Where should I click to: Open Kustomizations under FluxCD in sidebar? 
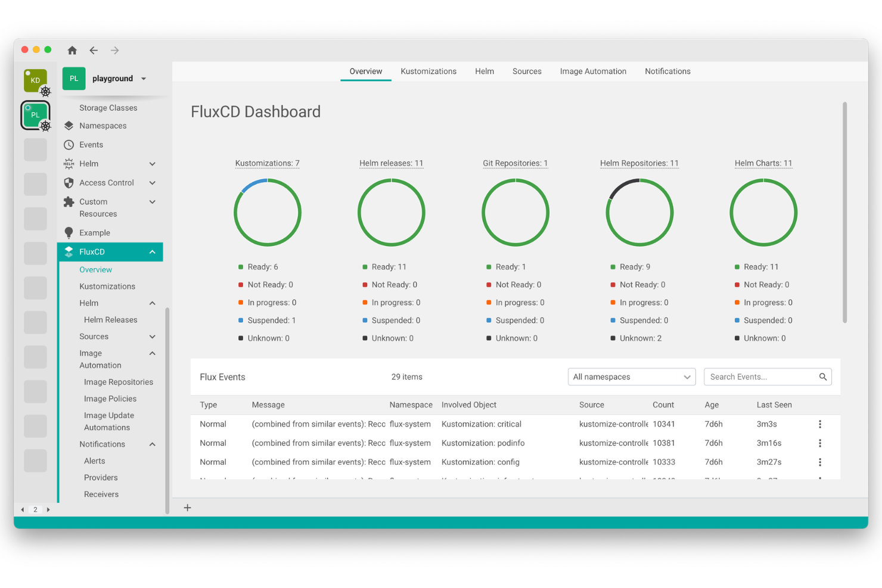pos(107,287)
